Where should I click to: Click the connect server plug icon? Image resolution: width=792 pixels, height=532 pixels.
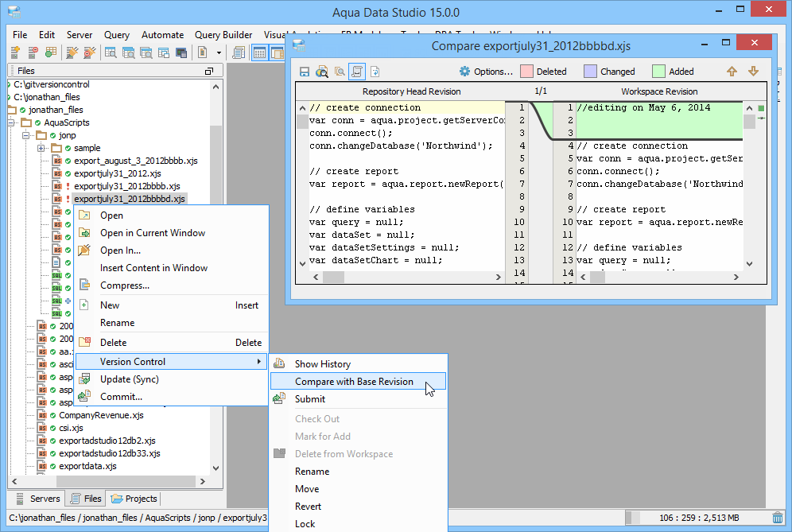(x=72, y=52)
